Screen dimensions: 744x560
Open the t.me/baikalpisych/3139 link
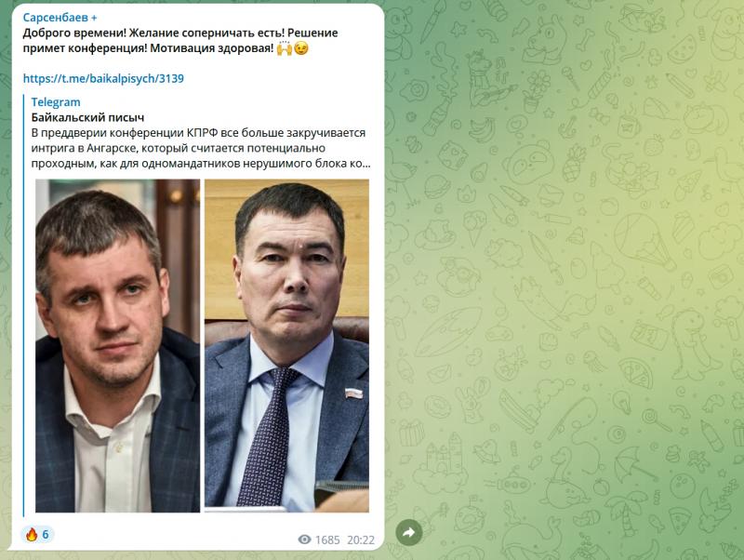point(103,78)
